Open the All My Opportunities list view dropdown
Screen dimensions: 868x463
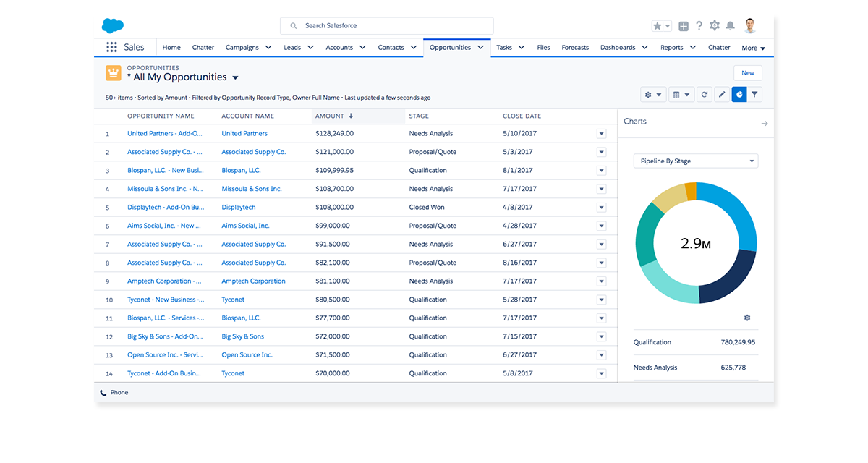click(x=235, y=77)
